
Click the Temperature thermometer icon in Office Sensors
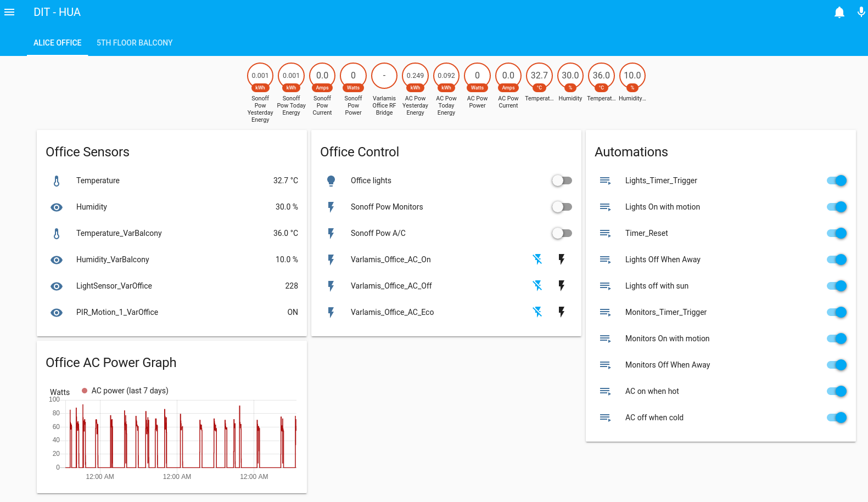pyautogui.click(x=57, y=181)
